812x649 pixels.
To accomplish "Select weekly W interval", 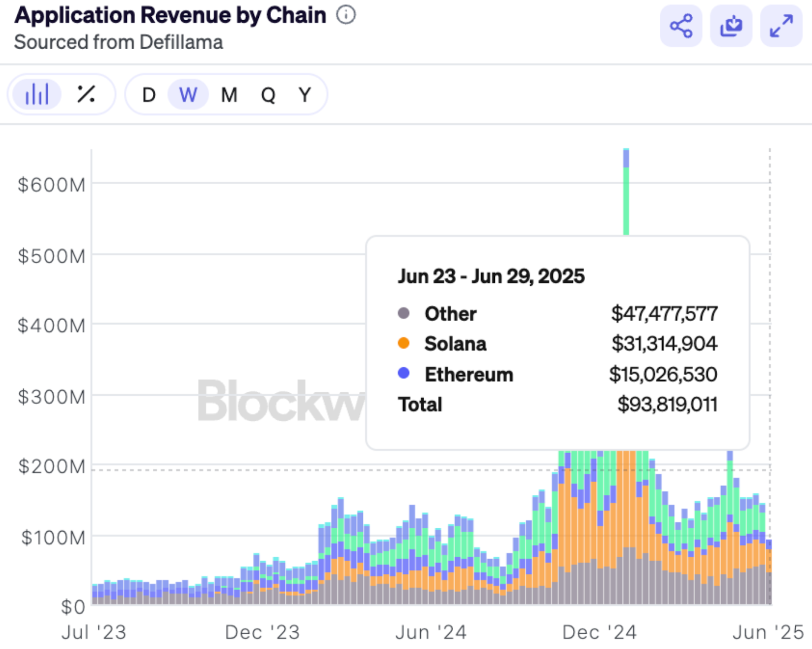I will click(x=188, y=95).
